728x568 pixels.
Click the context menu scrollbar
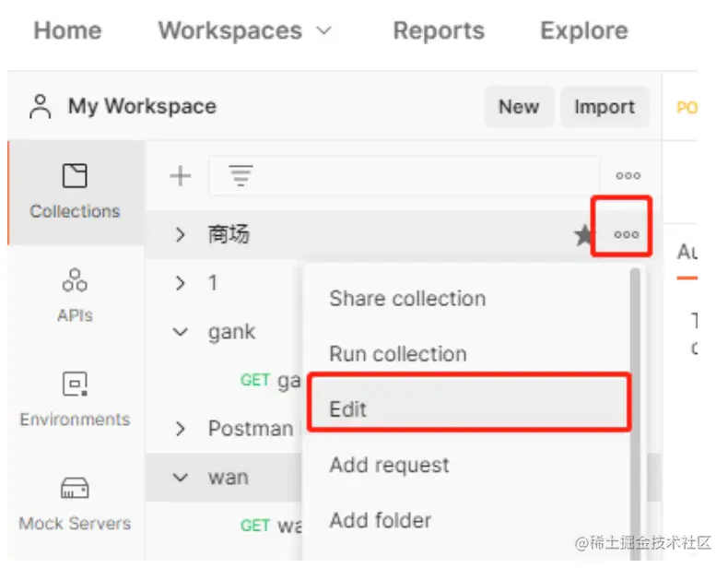(x=635, y=413)
